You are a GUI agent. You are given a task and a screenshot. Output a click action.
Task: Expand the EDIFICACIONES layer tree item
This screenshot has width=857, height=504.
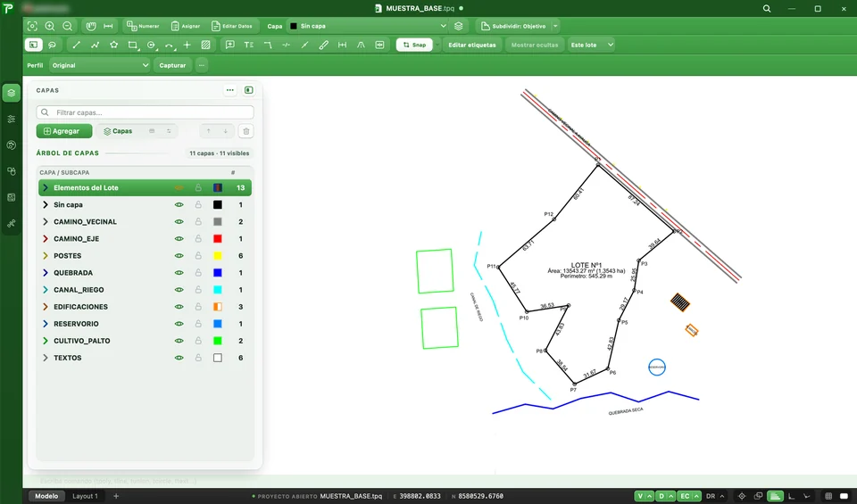46,307
